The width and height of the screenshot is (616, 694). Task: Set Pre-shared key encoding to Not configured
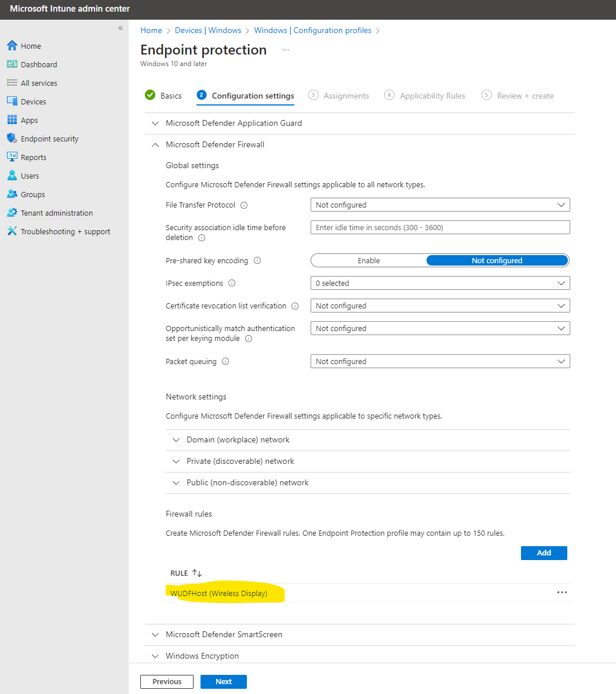[497, 260]
